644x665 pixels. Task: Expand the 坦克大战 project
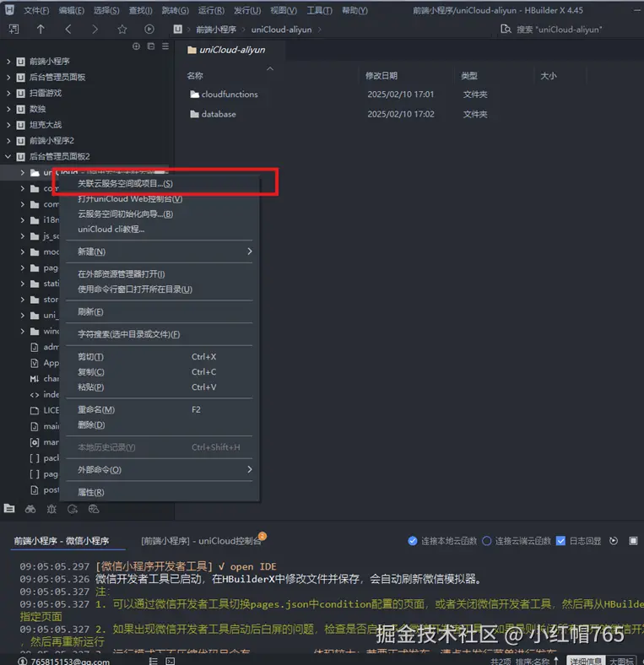pyautogui.click(x=8, y=125)
